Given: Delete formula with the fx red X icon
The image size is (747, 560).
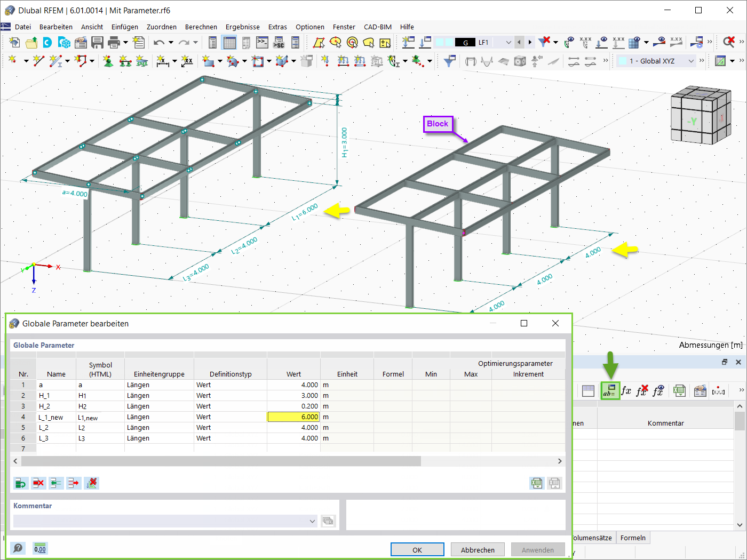Looking at the screenshot, I should tap(642, 391).
